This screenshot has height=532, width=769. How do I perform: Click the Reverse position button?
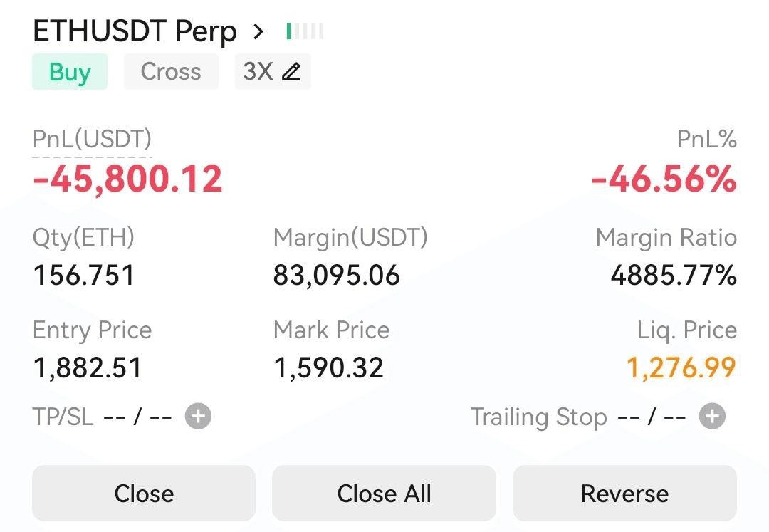pyautogui.click(x=624, y=494)
